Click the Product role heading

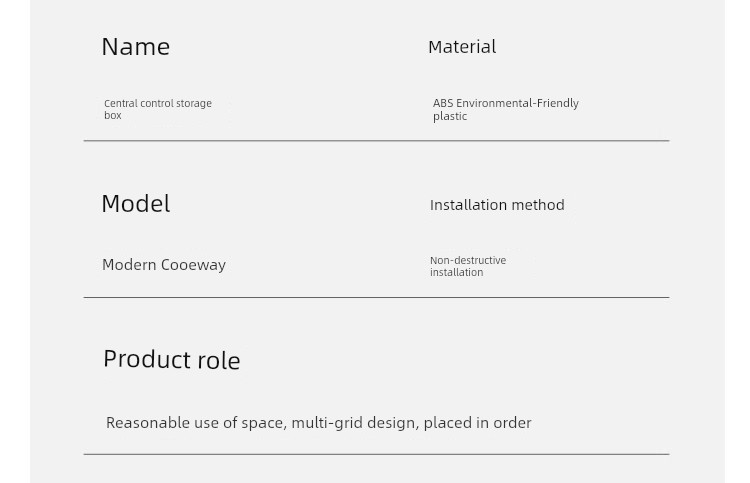(172, 360)
